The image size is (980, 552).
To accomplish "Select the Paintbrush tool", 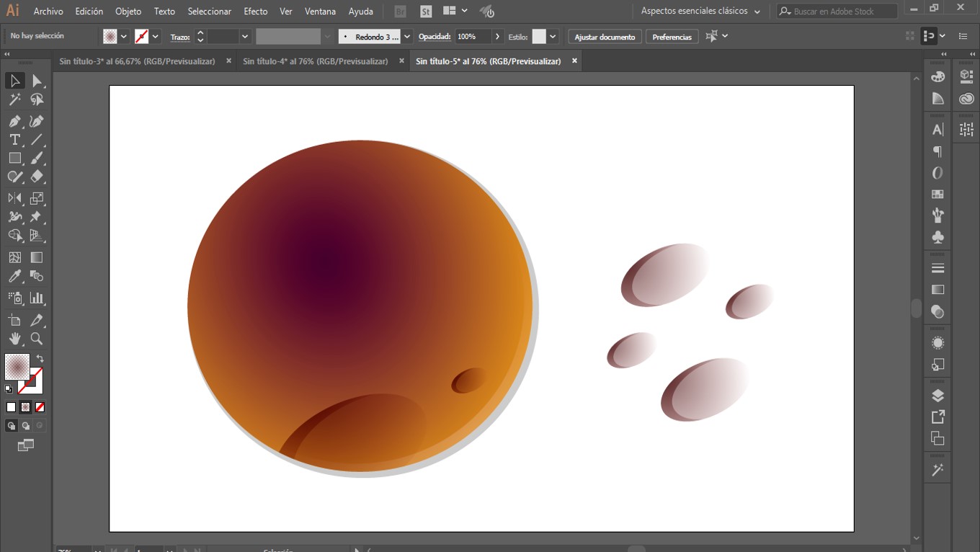I will (x=37, y=158).
